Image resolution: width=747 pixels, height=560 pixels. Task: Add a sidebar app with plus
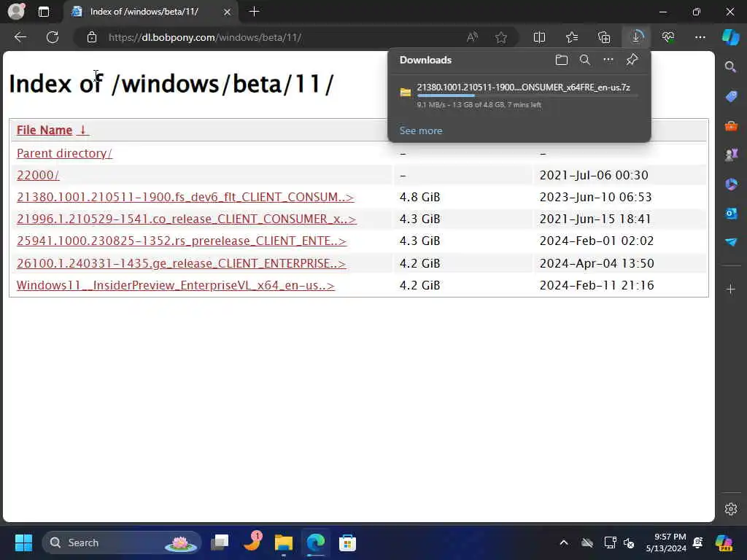tap(731, 289)
